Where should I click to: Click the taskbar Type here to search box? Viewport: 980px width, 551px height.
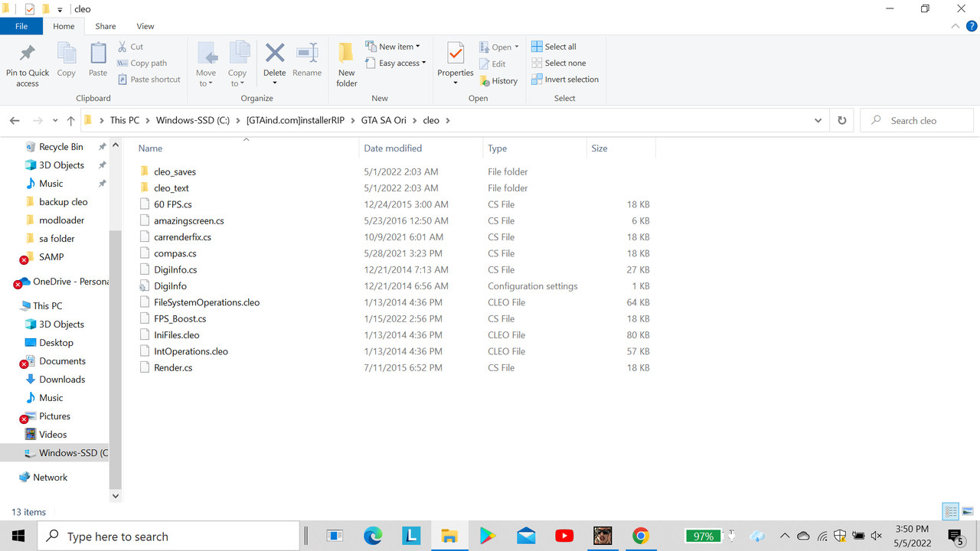click(168, 536)
